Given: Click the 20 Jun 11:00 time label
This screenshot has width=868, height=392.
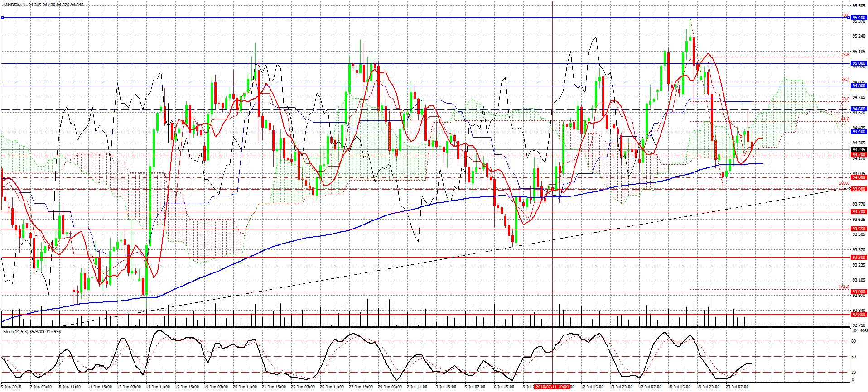Looking at the screenshot, I should tap(245, 387).
